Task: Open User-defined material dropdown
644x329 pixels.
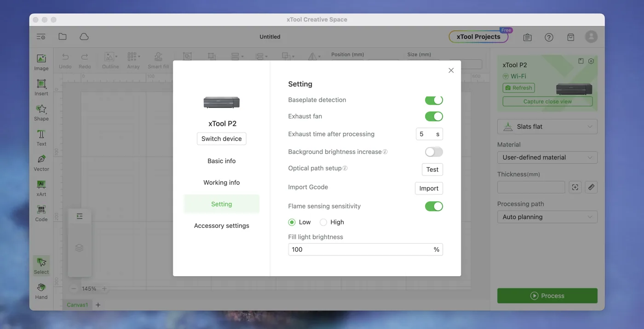Action: [x=547, y=158]
